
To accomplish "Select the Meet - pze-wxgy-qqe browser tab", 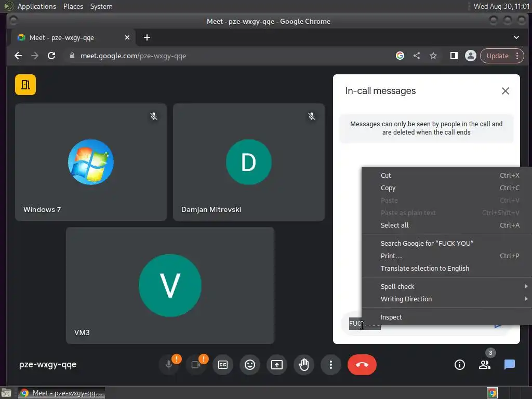I will click(73, 37).
